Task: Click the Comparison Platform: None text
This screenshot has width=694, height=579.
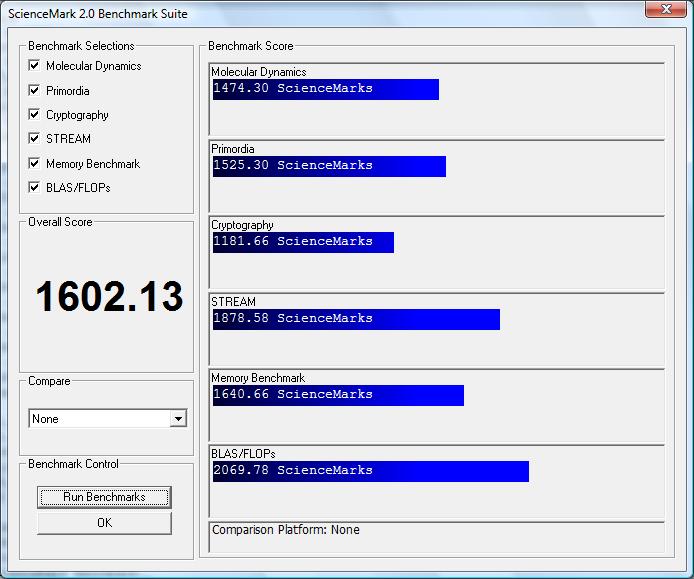Action: (285, 530)
